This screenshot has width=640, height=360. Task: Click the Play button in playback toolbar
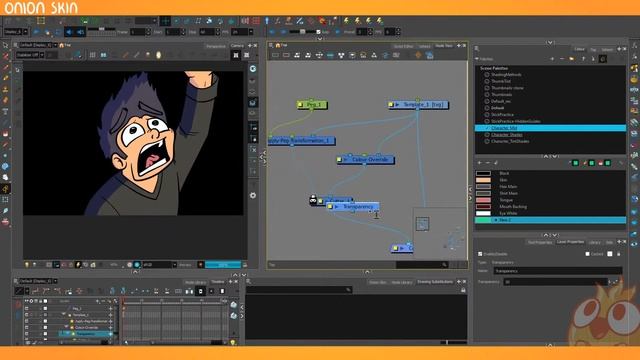[37, 32]
